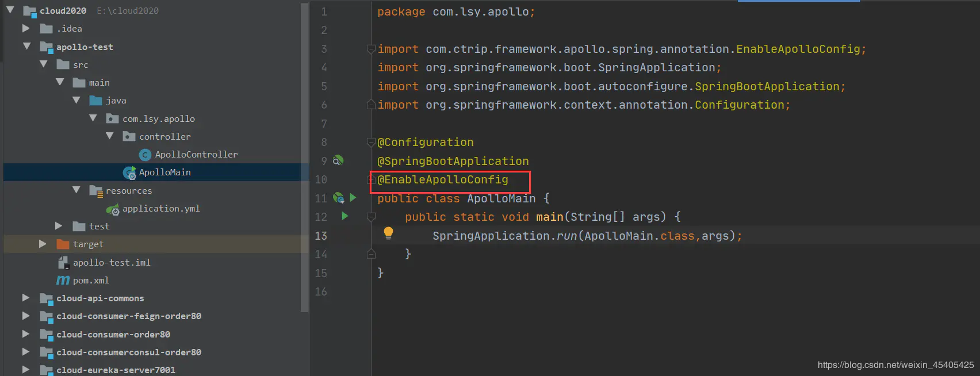Click the .idea folder icon
The image size is (980, 376).
coord(47,29)
